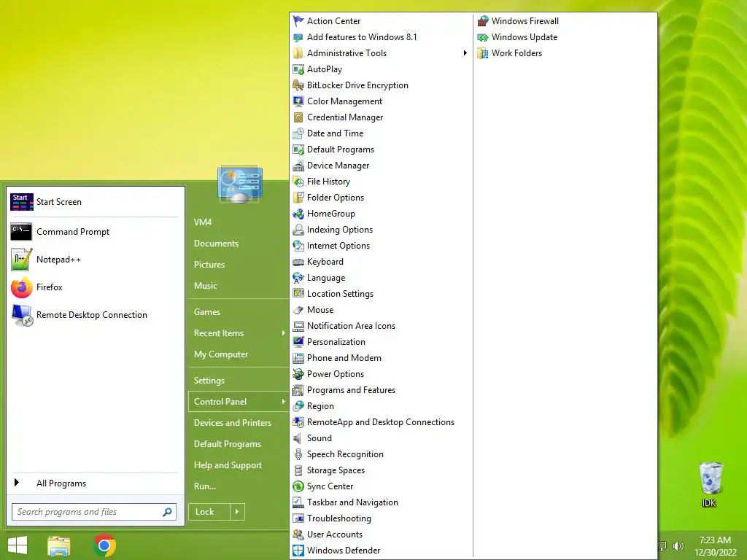Open the Credential Manager safe icon
The height and width of the screenshot is (560, 747).
(x=298, y=117)
